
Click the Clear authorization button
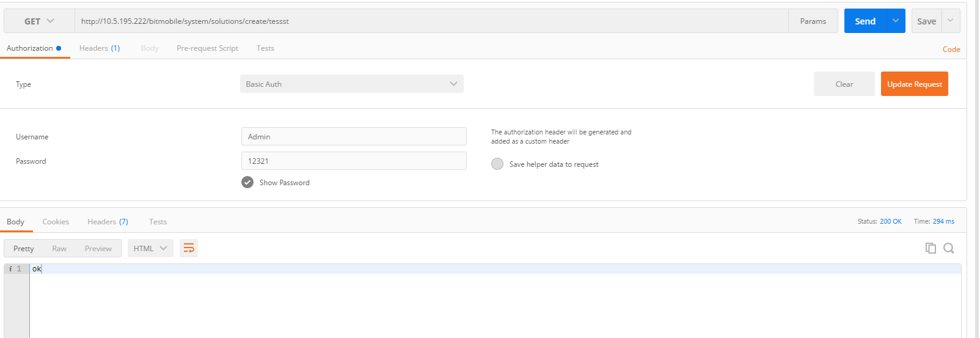[x=844, y=84]
